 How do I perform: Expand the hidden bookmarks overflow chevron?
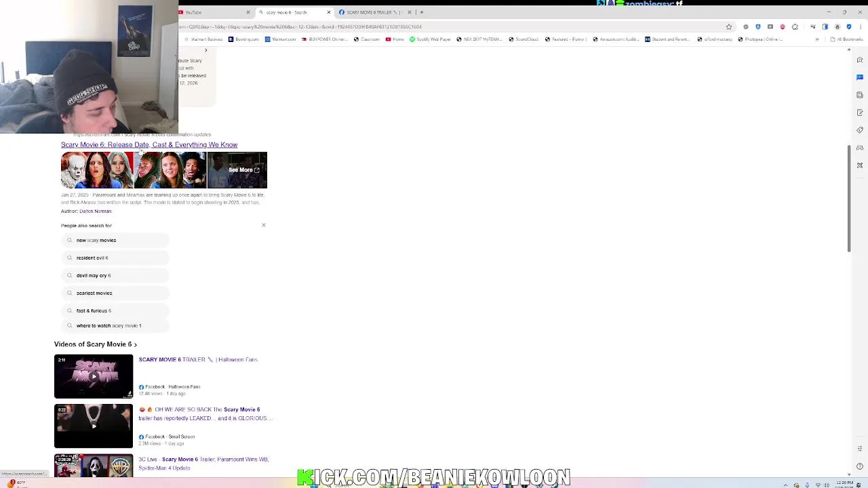click(x=817, y=39)
